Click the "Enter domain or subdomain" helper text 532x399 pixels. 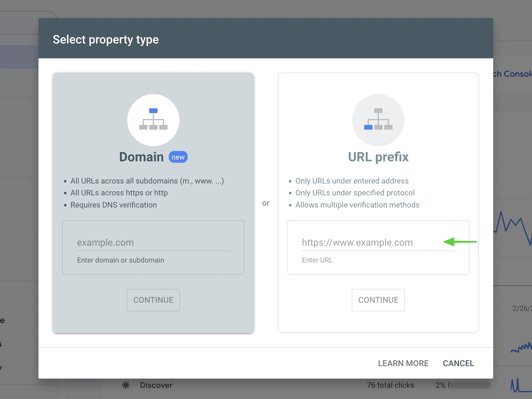[x=120, y=260]
